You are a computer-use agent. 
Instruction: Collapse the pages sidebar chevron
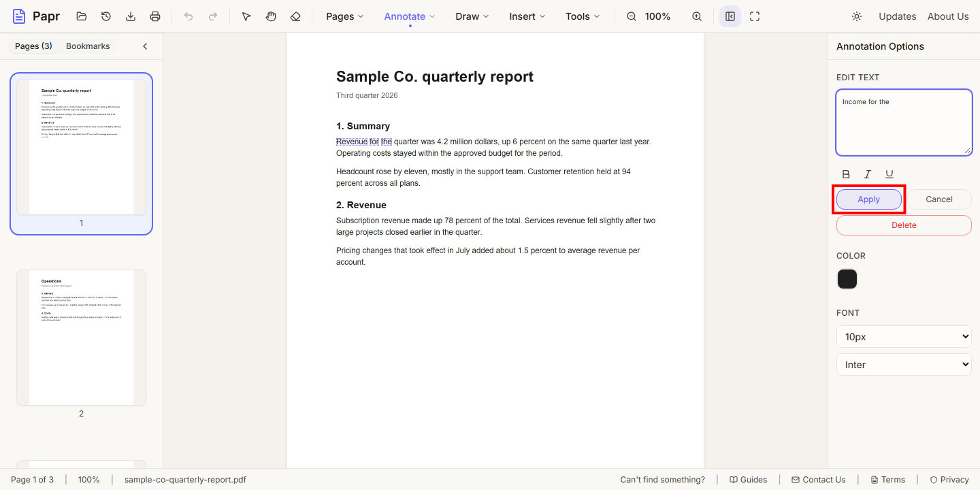(145, 46)
